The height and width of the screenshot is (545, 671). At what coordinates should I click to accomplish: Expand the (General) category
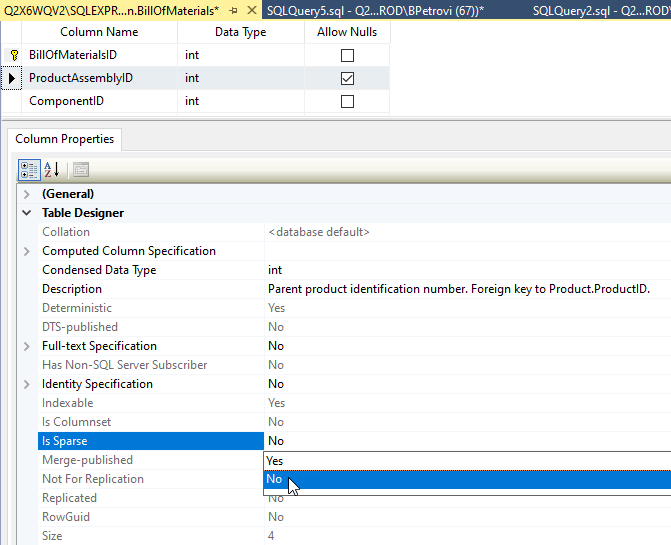pyautogui.click(x=27, y=194)
